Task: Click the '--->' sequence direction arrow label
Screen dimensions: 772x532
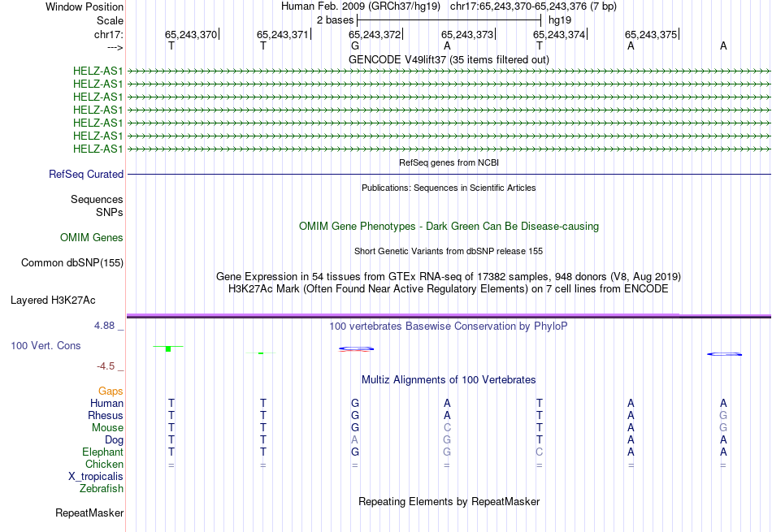Action: point(115,47)
